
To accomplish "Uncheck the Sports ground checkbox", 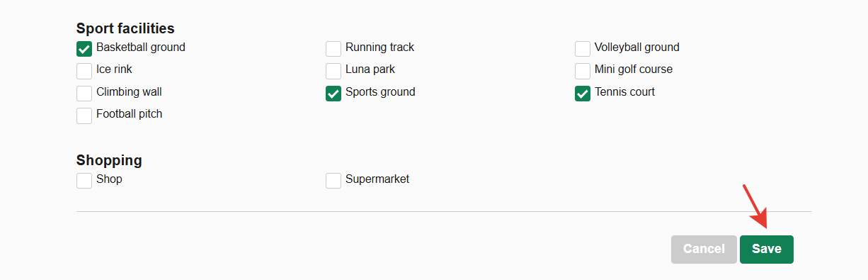I will 333,93.
